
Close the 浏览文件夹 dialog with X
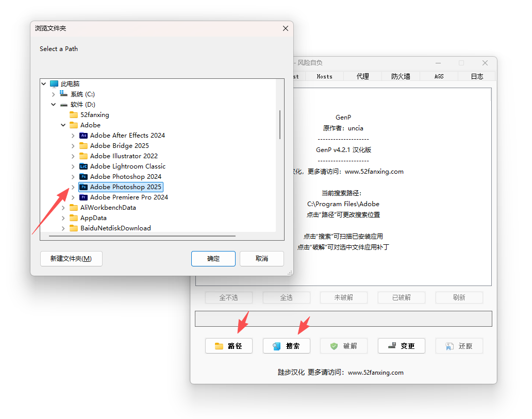click(x=286, y=28)
